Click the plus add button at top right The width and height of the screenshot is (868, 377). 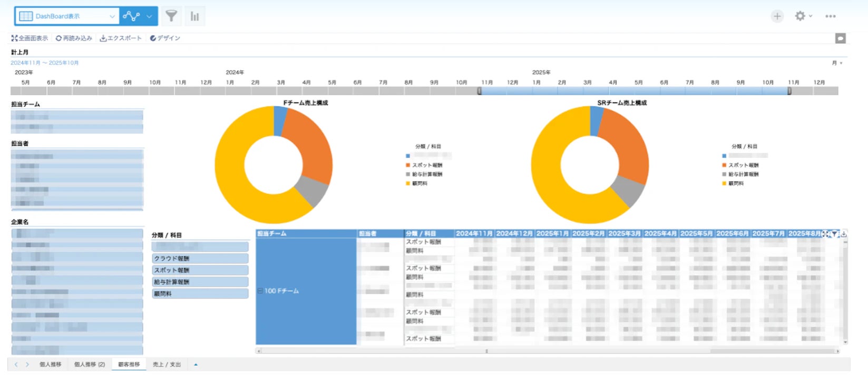(x=777, y=16)
